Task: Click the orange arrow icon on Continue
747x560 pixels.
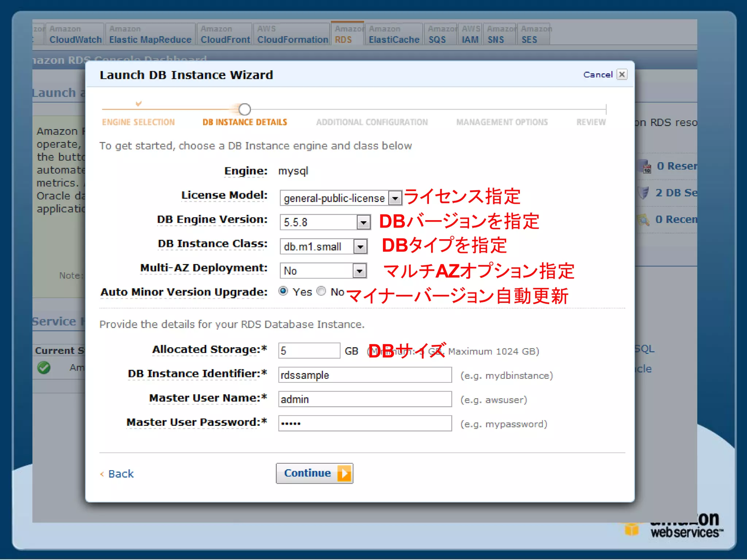Action: 344,474
